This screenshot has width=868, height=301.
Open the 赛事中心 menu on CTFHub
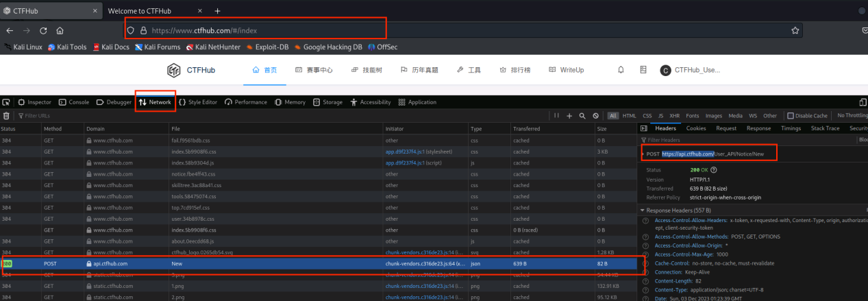[x=314, y=70]
